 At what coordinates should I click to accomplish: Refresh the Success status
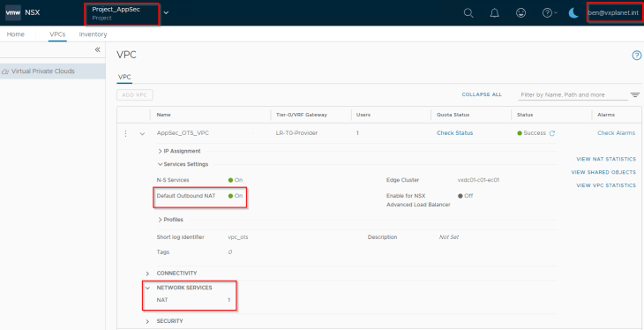coord(552,133)
